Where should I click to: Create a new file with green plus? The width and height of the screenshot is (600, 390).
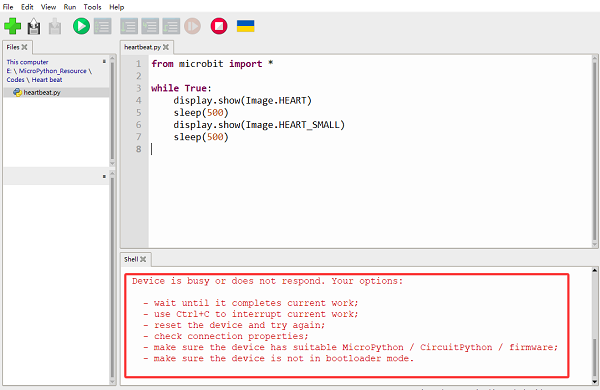coord(13,26)
